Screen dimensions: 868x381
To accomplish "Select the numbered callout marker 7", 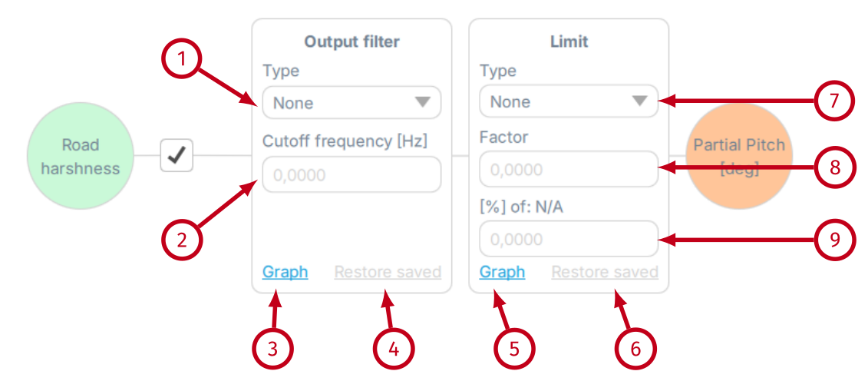I will coord(834,100).
